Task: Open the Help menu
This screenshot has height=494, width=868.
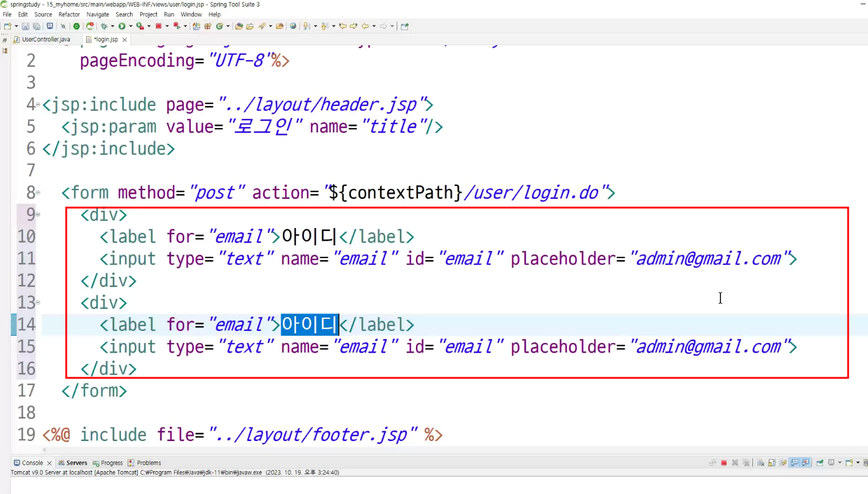Action: [x=215, y=14]
